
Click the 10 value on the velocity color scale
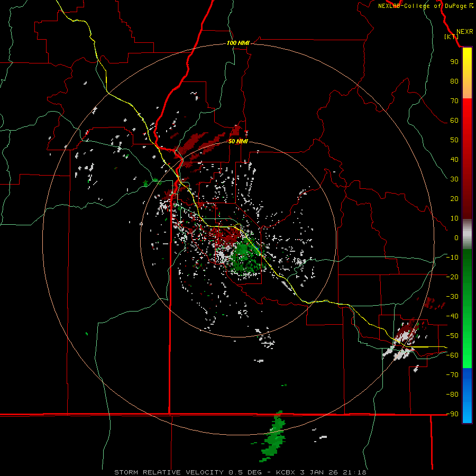454,218
